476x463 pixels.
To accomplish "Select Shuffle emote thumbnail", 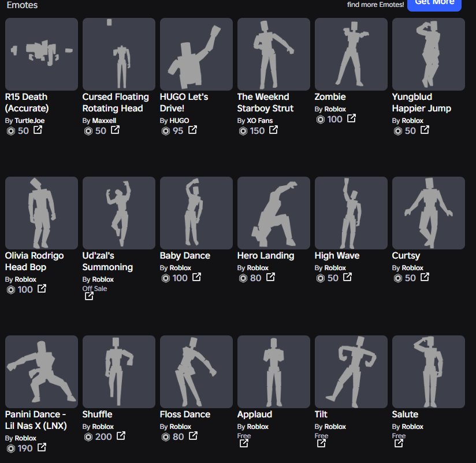I will coord(119,372).
